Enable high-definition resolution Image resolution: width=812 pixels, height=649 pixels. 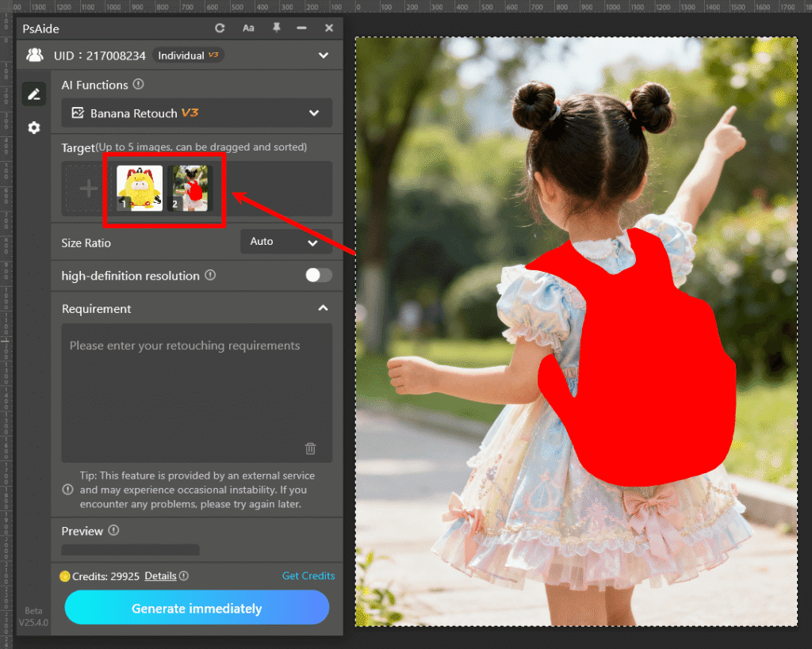pos(318,275)
